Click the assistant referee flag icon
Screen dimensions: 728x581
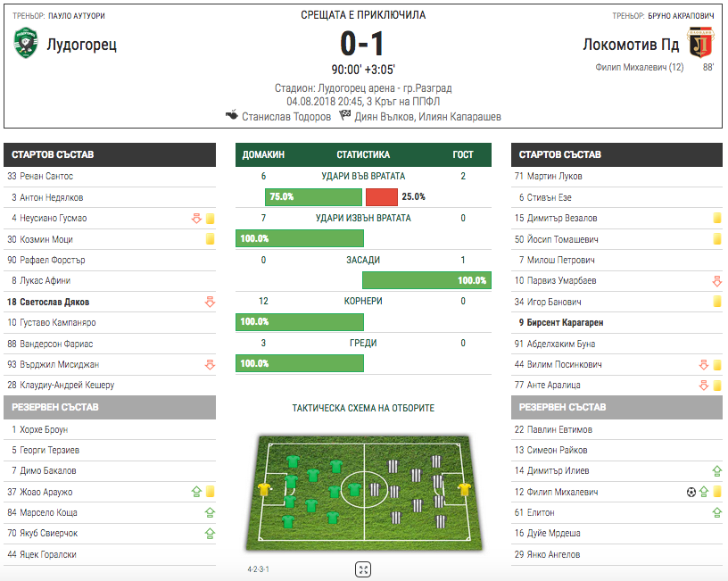click(x=344, y=115)
